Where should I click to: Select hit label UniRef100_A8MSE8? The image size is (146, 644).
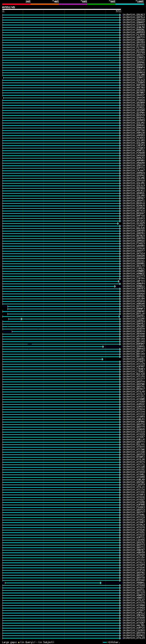134,32
